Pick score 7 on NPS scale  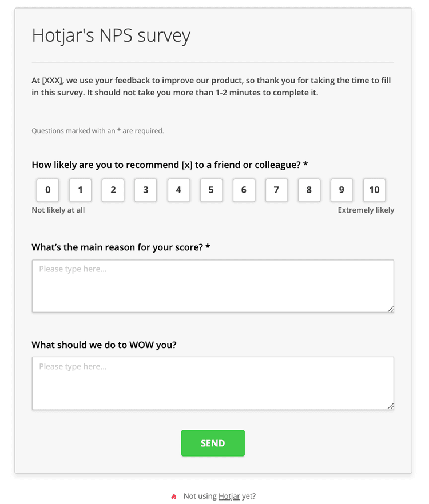point(276,190)
